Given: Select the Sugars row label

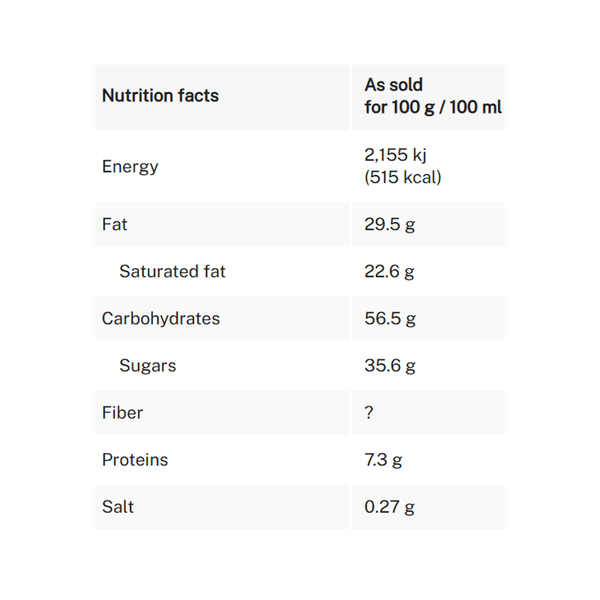Looking at the screenshot, I should [x=147, y=365].
